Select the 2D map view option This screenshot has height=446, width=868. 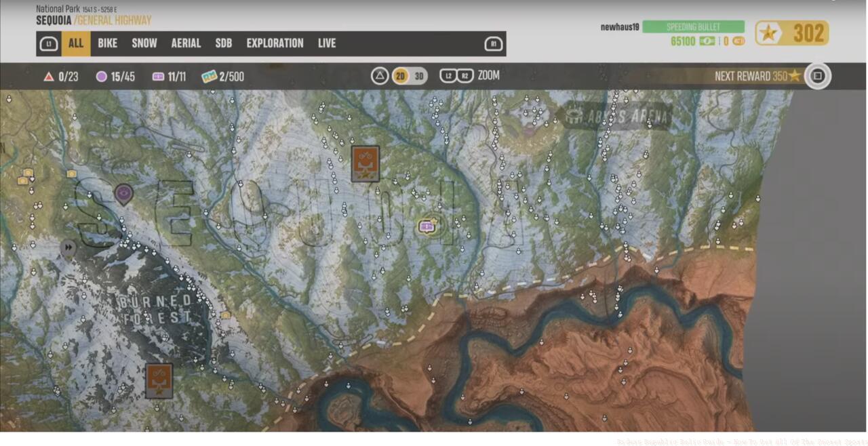coord(400,76)
